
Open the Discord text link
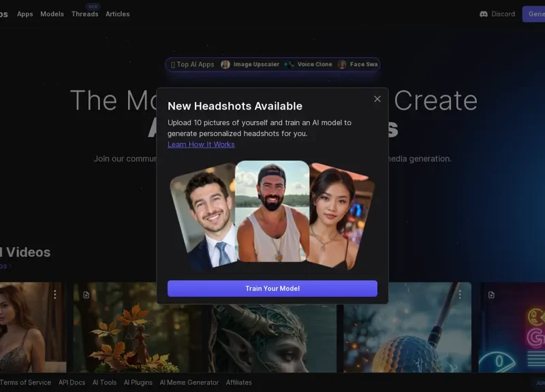coord(503,14)
